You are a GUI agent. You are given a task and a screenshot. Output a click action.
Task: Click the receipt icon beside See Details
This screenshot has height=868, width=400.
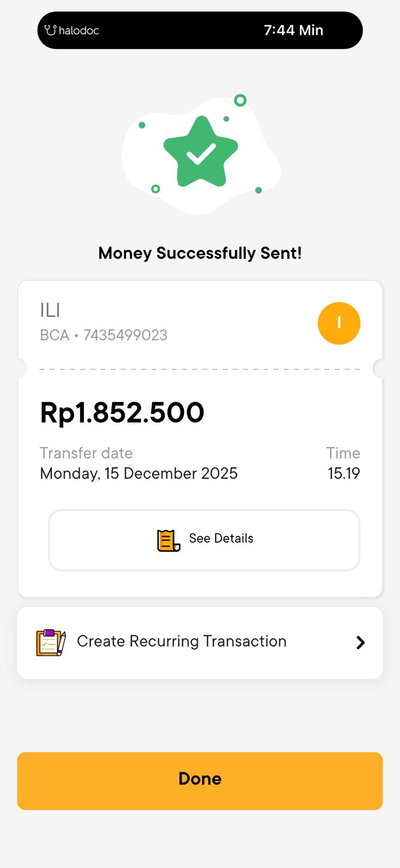click(169, 540)
